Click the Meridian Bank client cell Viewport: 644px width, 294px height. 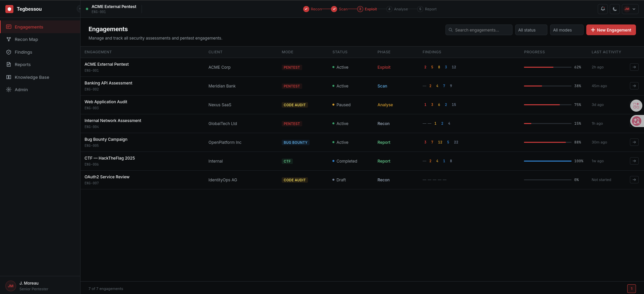tap(222, 86)
